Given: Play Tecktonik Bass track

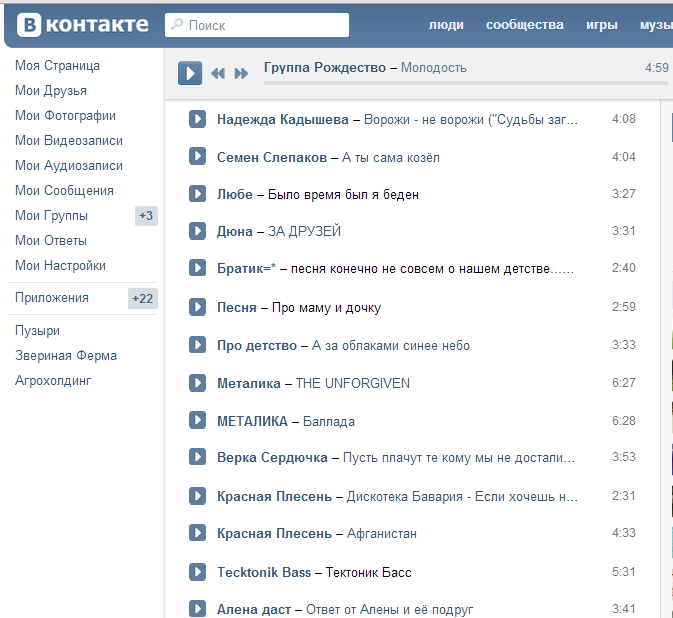Looking at the screenshot, I should pyautogui.click(x=198, y=572).
